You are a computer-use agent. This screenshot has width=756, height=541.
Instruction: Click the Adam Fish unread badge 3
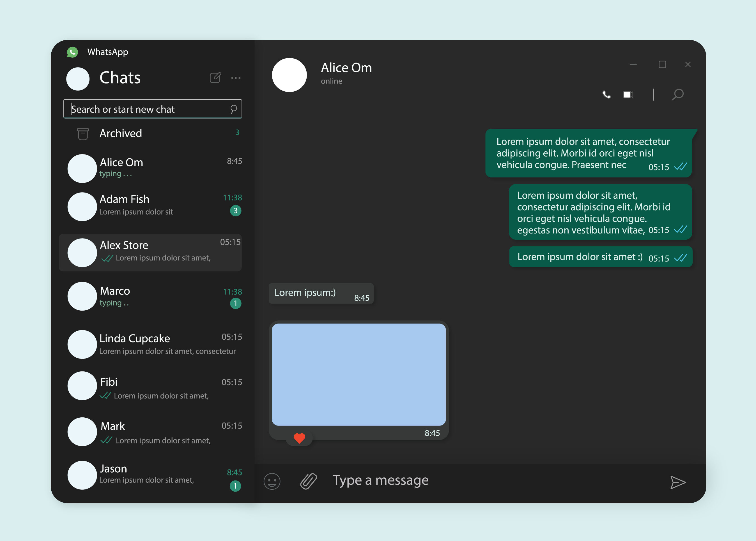[x=236, y=211]
